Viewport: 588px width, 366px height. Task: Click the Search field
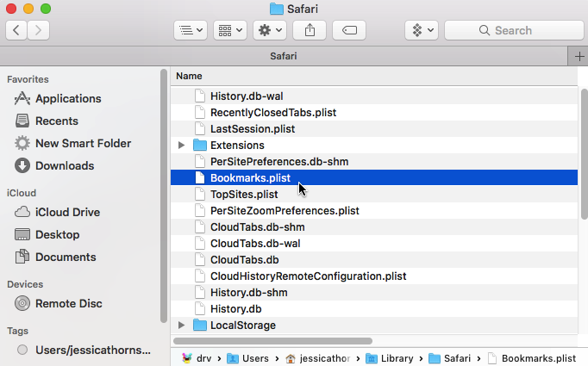[x=514, y=30]
